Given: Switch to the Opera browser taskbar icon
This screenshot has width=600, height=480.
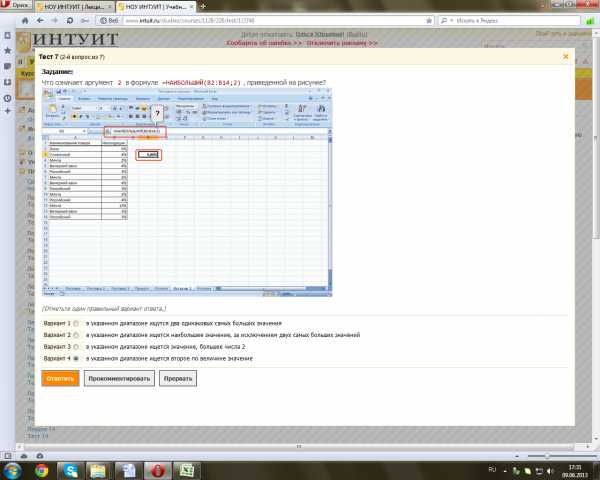Looking at the screenshot, I should click(157, 471).
